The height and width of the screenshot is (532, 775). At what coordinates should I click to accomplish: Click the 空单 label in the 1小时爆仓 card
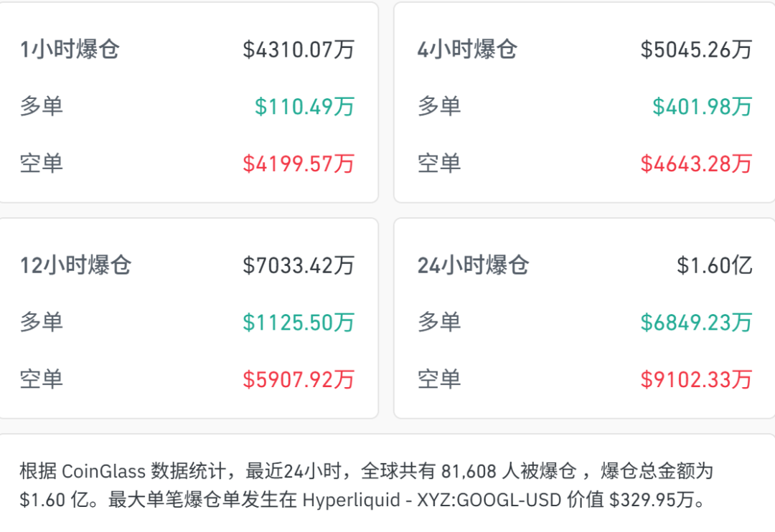pos(42,164)
